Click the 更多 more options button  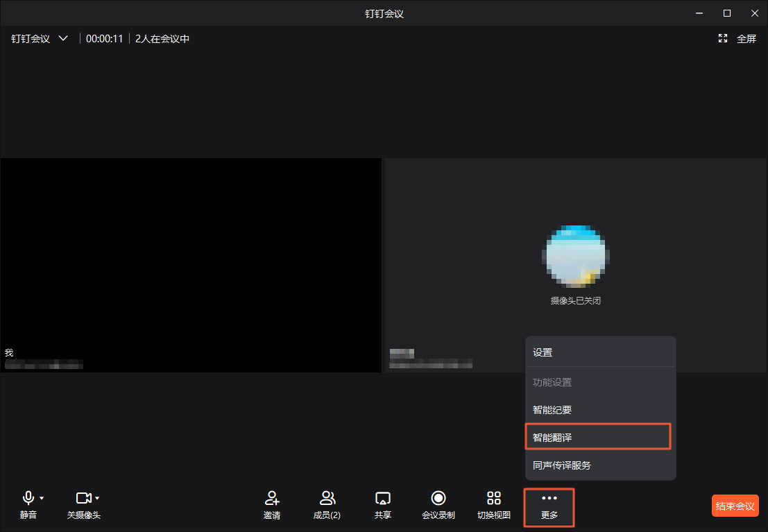(549, 508)
